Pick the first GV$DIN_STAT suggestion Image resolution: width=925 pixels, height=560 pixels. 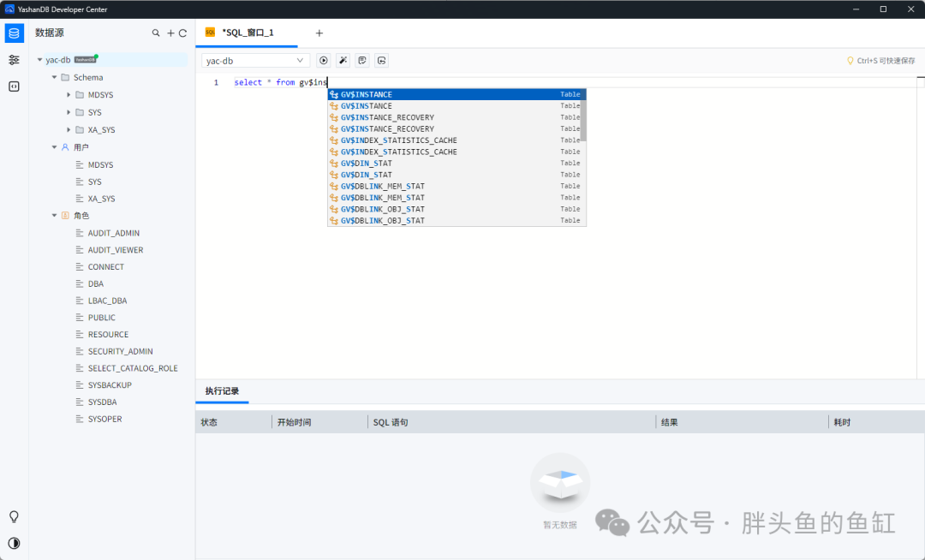point(457,164)
